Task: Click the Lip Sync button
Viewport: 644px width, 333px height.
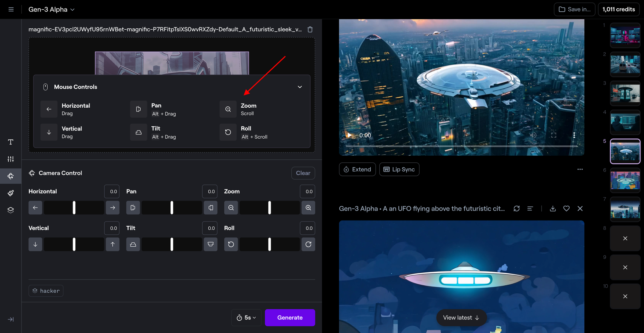Action: point(399,169)
